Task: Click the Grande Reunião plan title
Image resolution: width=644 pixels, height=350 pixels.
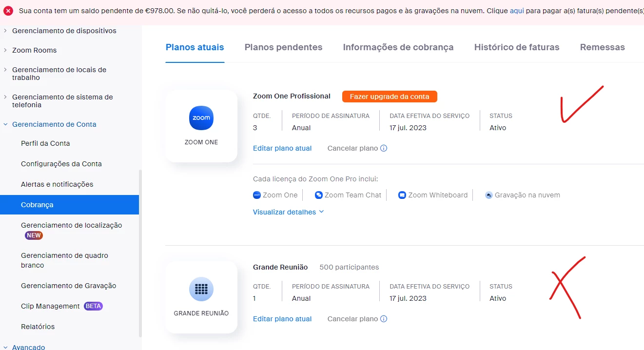Action: pyautogui.click(x=280, y=267)
